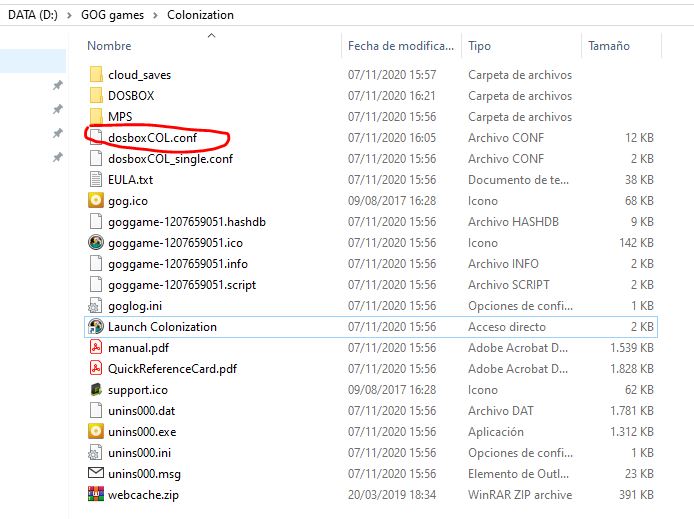
Task: Click the unins000.dat file icon
Action: 96,411
